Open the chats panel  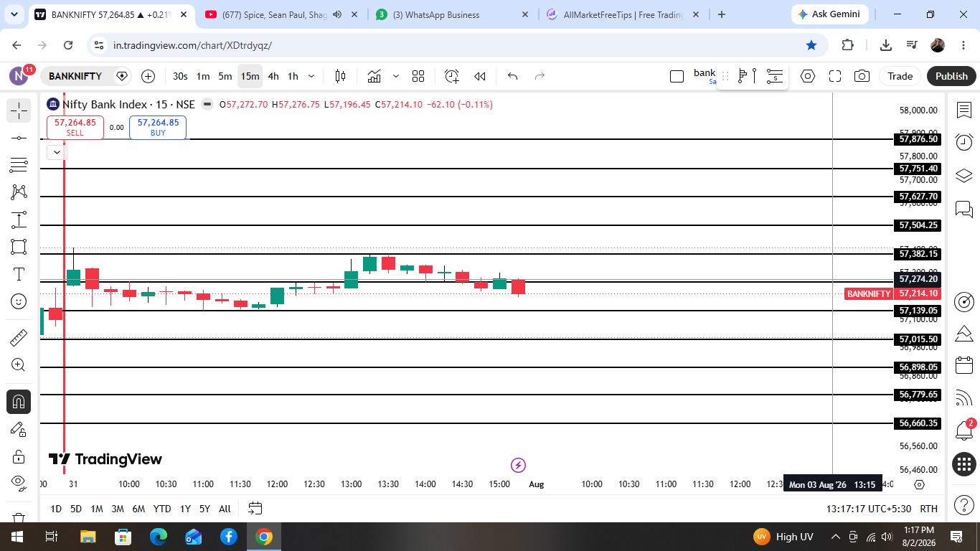[x=964, y=209]
